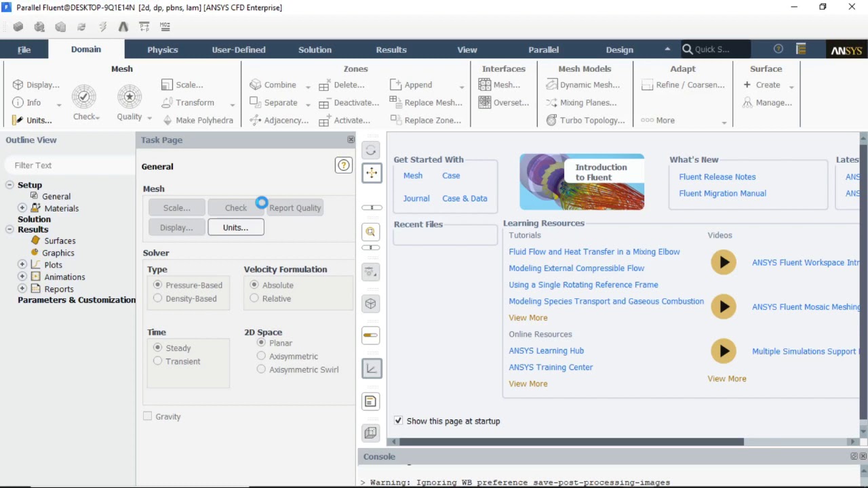Screen dimensions: 868x488
Task: Click Delete zones option
Action: pos(342,85)
